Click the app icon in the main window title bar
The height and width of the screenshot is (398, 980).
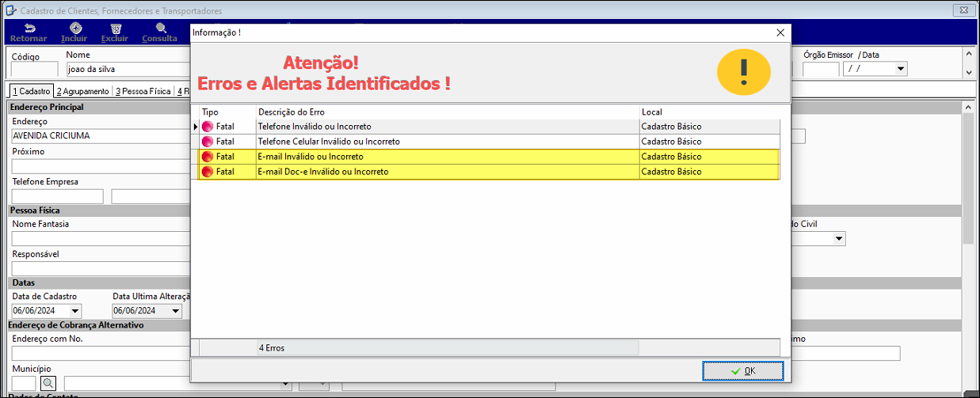point(10,11)
